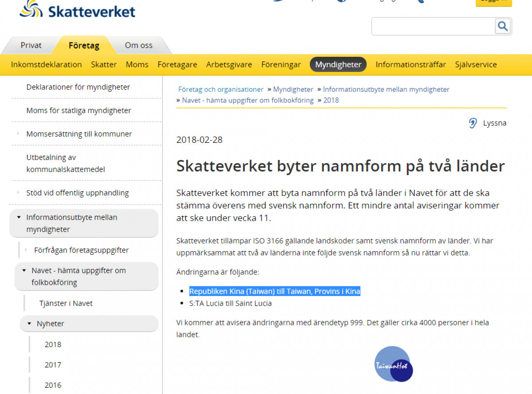
Task: Open Informationsträffar menu item
Action: (411, 65)
